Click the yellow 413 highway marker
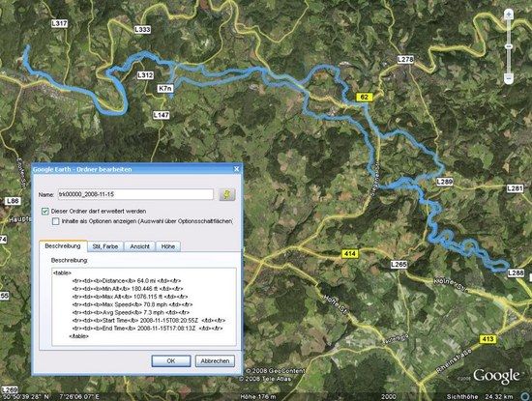Screen dimensions: 532x401 click(x=488, y=338)
